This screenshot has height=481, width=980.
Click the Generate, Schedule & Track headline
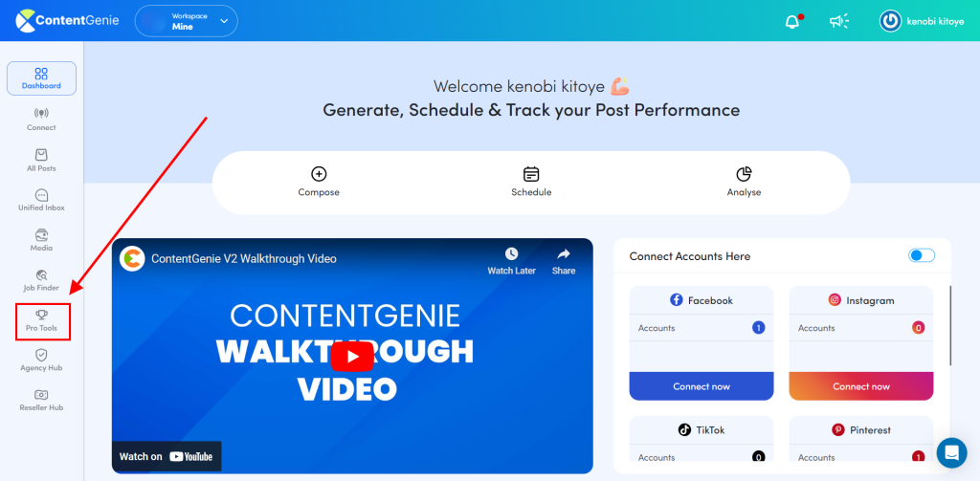(531, 111)
